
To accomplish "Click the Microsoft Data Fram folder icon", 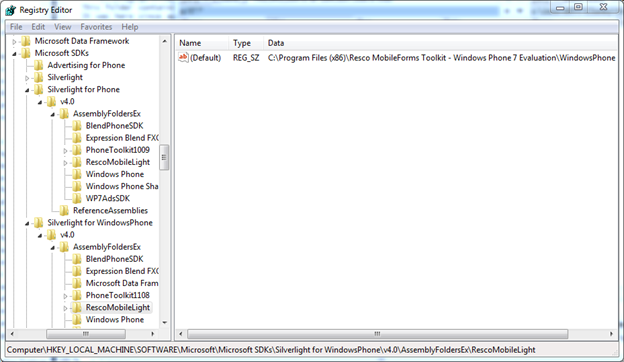I will [x=76, y=283].
